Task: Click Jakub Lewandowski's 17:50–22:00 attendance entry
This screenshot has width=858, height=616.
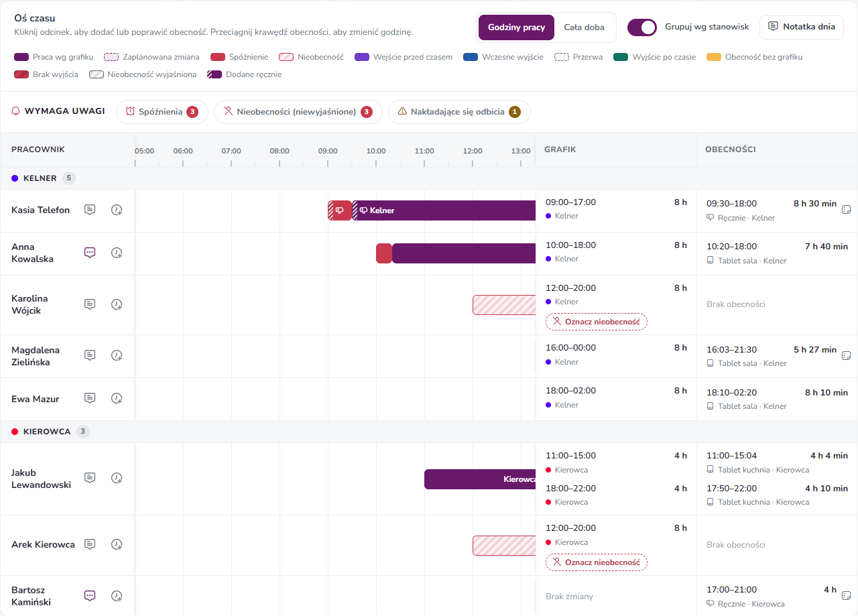Action: point(777,495)
